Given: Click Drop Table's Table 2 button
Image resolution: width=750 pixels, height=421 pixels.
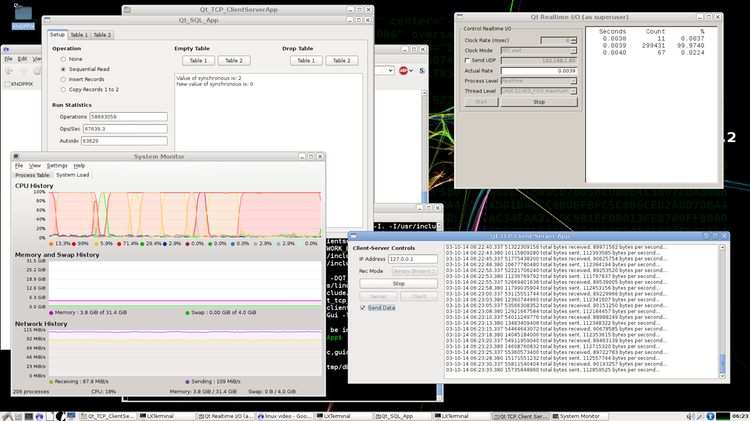Looking at the screenshot, I should (x=342, y=61).
